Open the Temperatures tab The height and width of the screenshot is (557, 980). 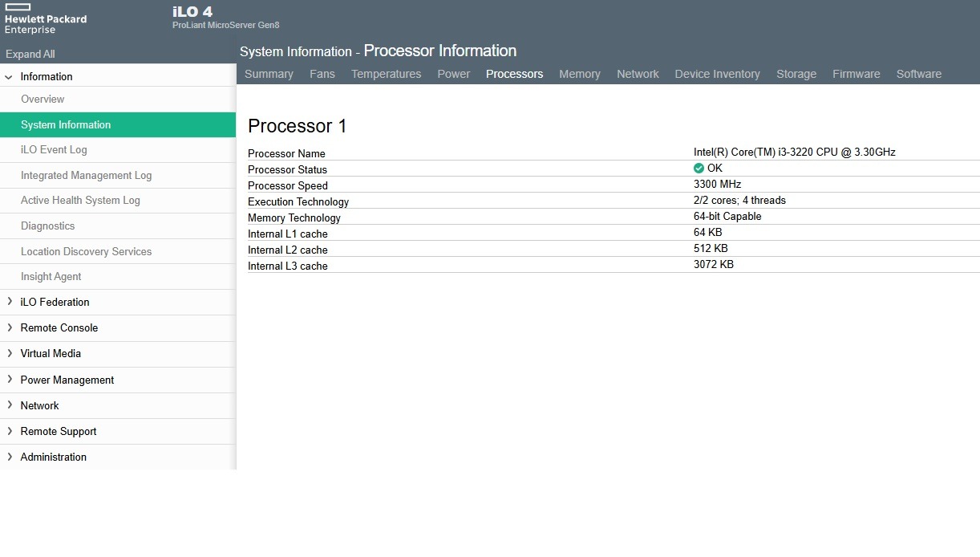coord(386,74)
